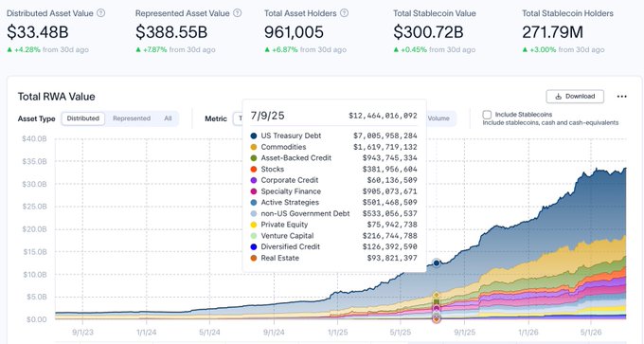Click the US Treasury Debt label
The width and height of the screenshot is (644, 344).
(x=291, y=136)
